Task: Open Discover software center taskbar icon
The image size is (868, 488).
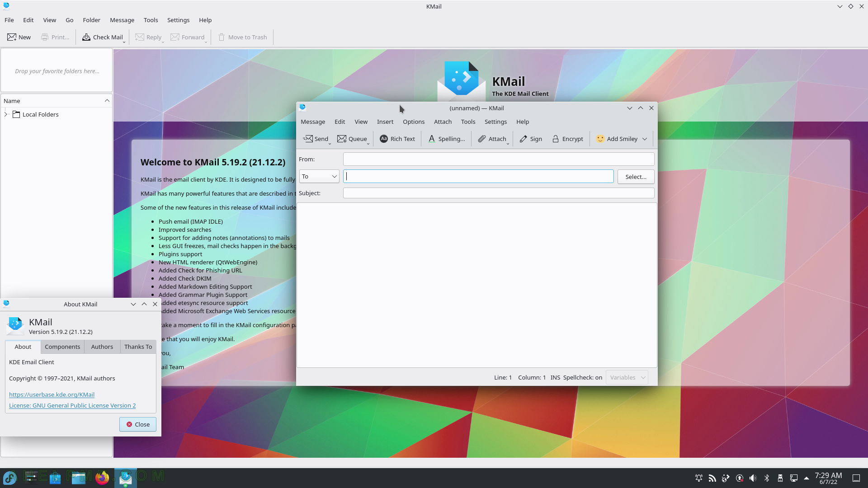Action: [55, 478]
